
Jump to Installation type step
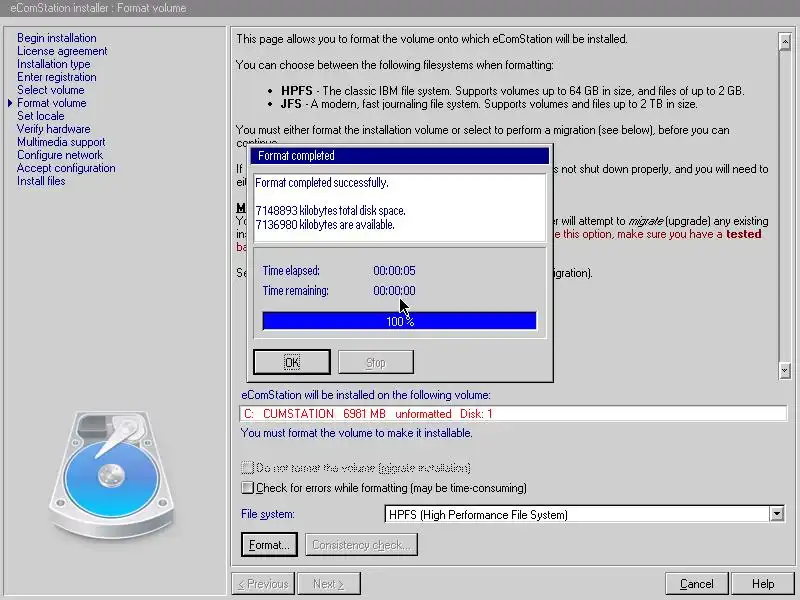tap(54, 64)
